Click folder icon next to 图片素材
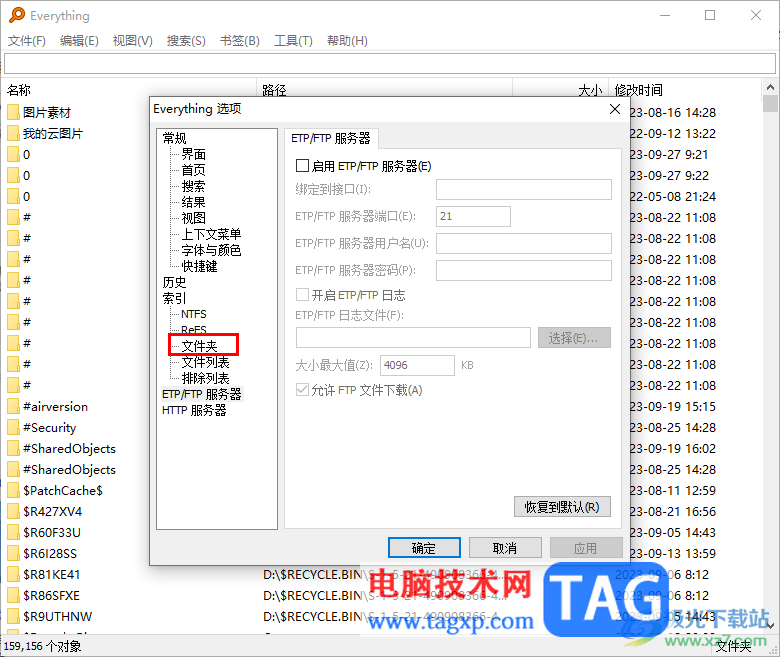The image size is (780, 657). pyautogui.click(x=13, y=112)
